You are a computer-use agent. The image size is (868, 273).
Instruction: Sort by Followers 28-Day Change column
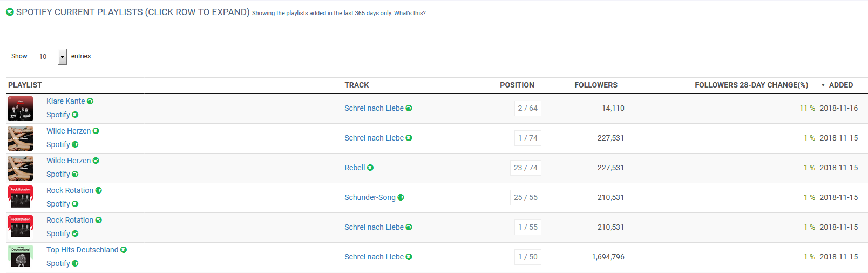point(751,85)
